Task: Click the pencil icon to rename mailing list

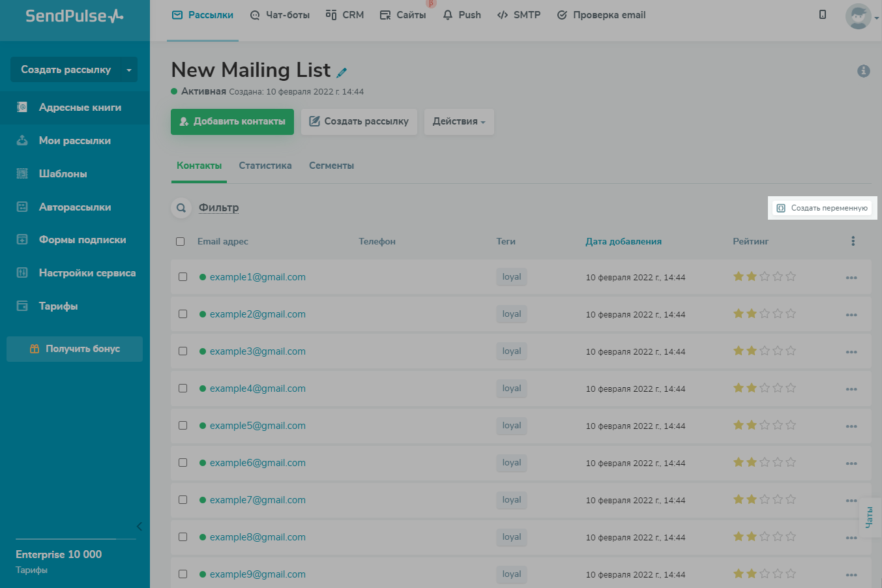Action: click(x=342, y=72)
